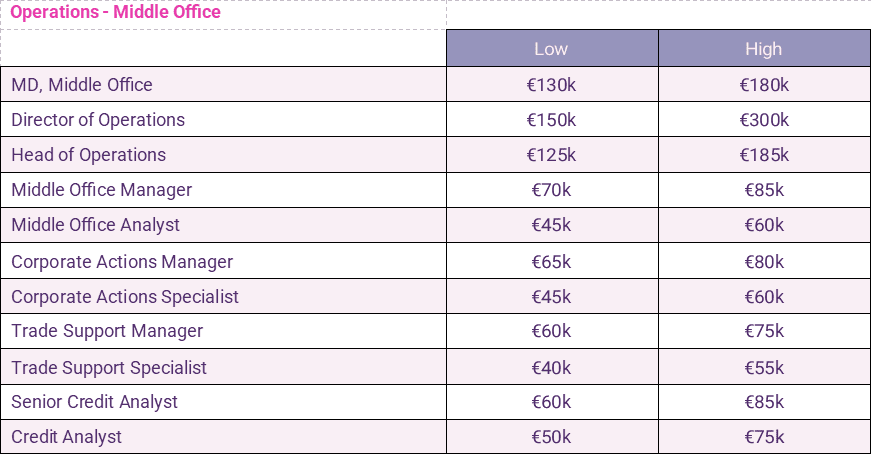
Task: Select the Low column header
Action: point(551,49)
